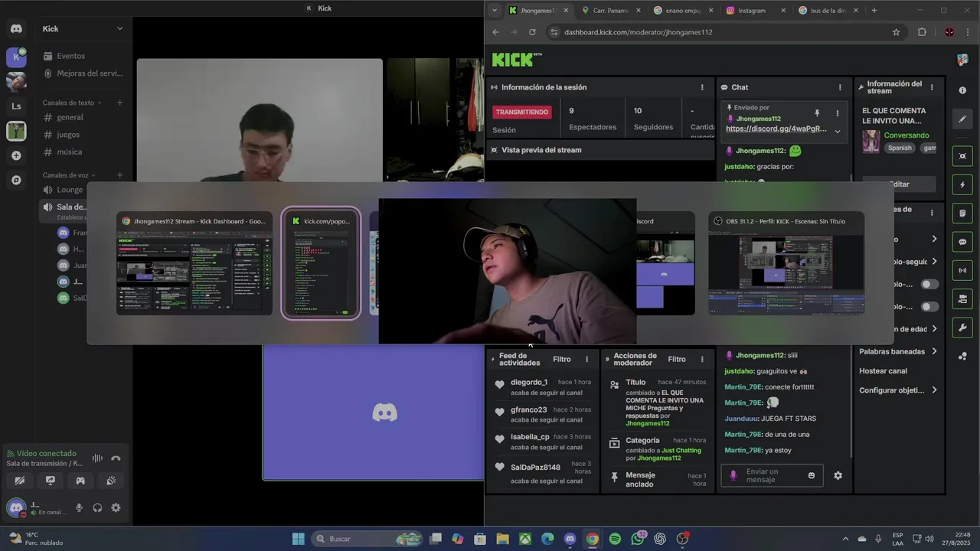The height and width of the screenshot is (551, 980).
Task: Select kick.com/popo window thumbnail in switcher
Action: (321, 263)
